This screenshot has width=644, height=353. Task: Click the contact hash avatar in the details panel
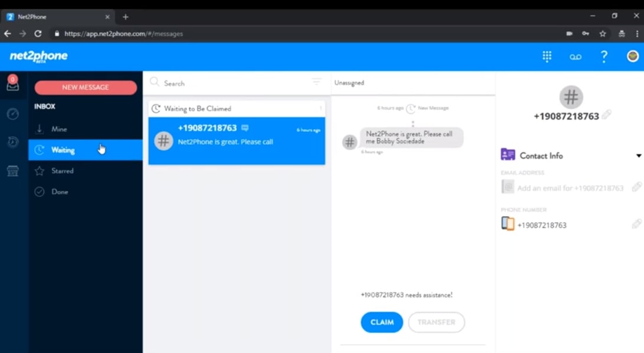(x=571, y=97)
